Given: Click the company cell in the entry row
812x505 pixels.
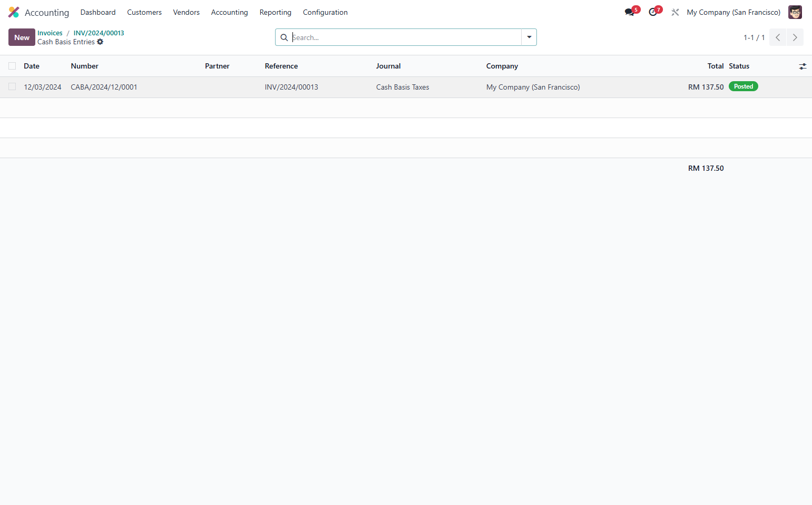Looking at the screenshot, I should click(x=533, y=87).
